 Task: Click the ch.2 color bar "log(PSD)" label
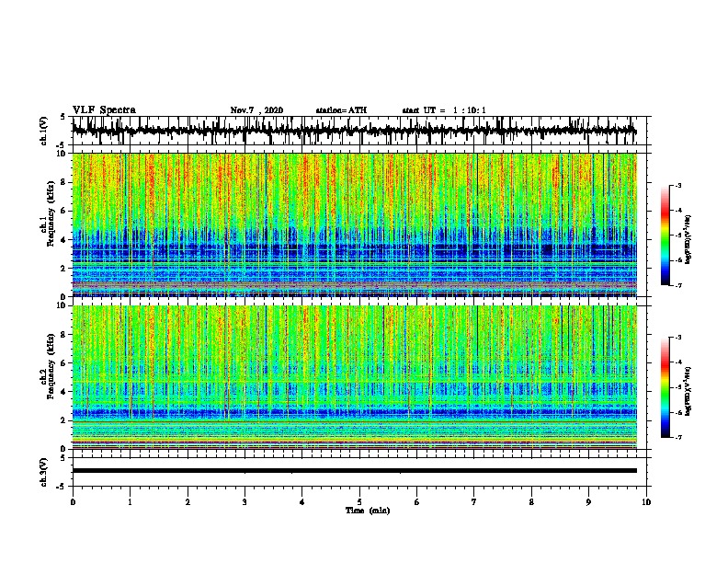[688, 391]
